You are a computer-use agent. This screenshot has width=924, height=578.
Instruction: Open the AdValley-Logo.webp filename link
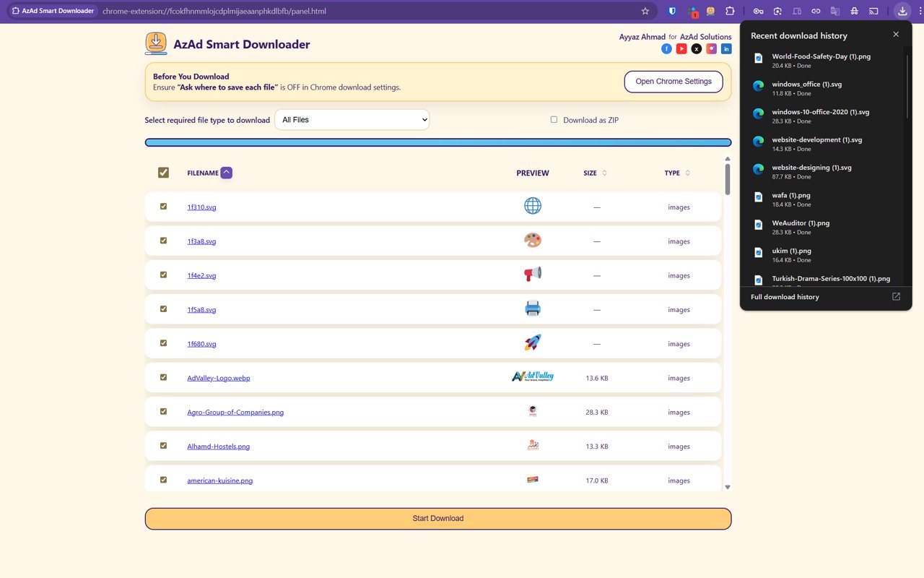pos(218,377)
